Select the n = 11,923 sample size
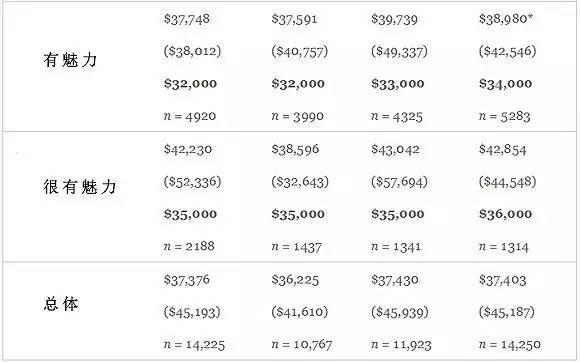 pos(401,345)
